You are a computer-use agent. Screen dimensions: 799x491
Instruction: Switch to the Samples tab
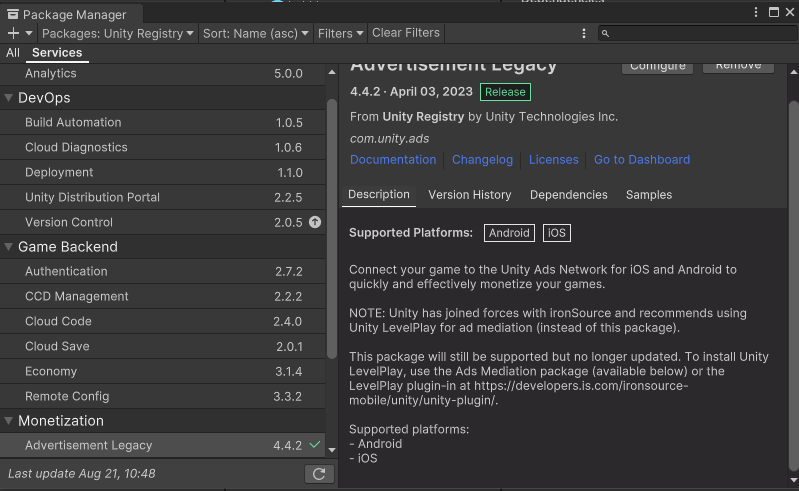[x=649, y=195]
